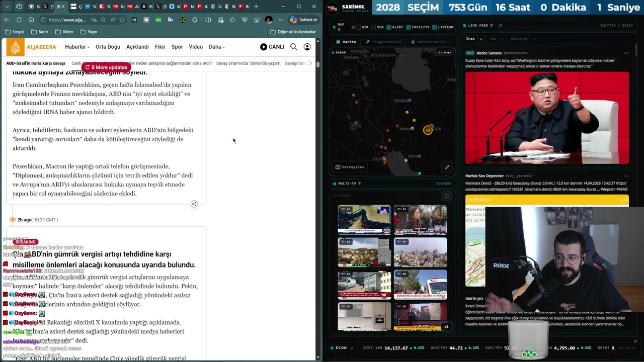The width and height of the screenshot is (644, 362).
Task: Open the browser extensions puzzle icon
Action: [195, 20]
